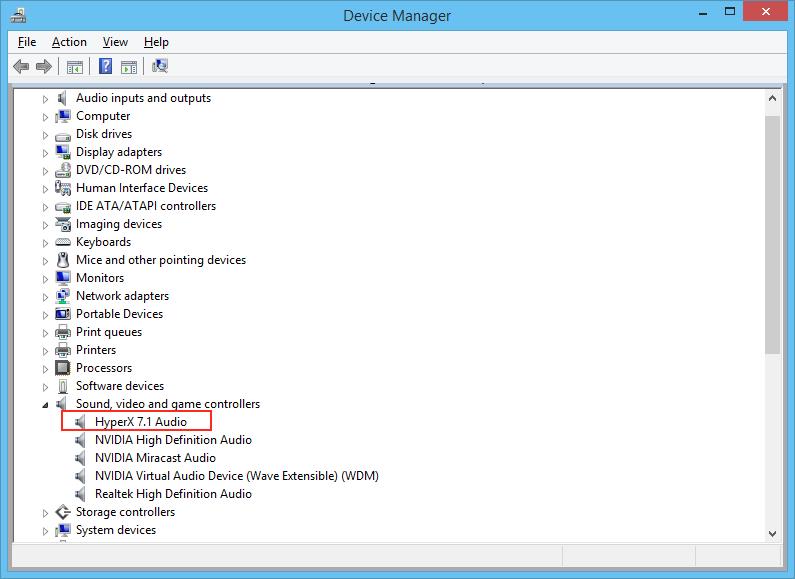795x579 pixels.
Task: Select the Human Interface Devices label
Action: click(x=142, y=188)
